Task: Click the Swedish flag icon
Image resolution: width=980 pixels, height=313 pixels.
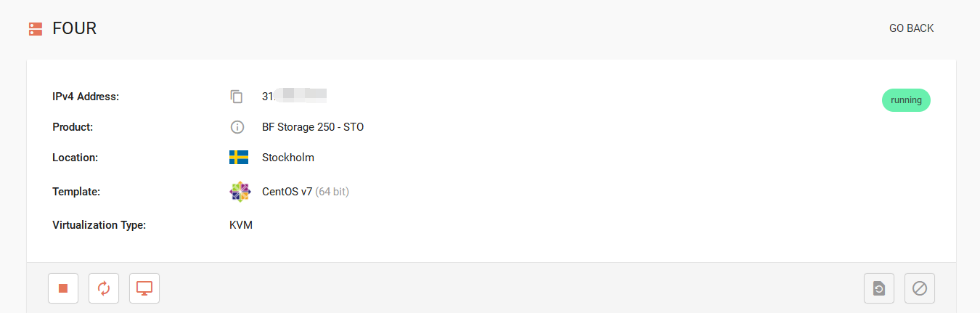Action: click(x=239, y=158)
